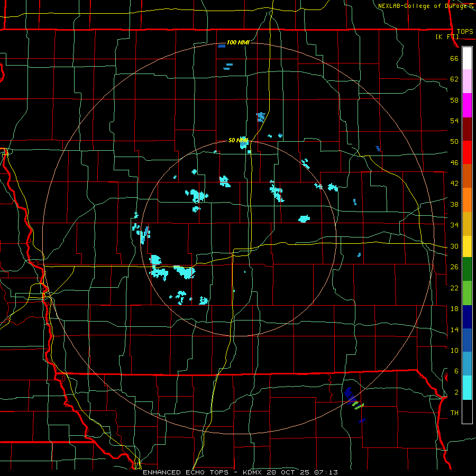Click the '30' legend value
This screenshot has width=476, height=476.
(x=454, y=246)
